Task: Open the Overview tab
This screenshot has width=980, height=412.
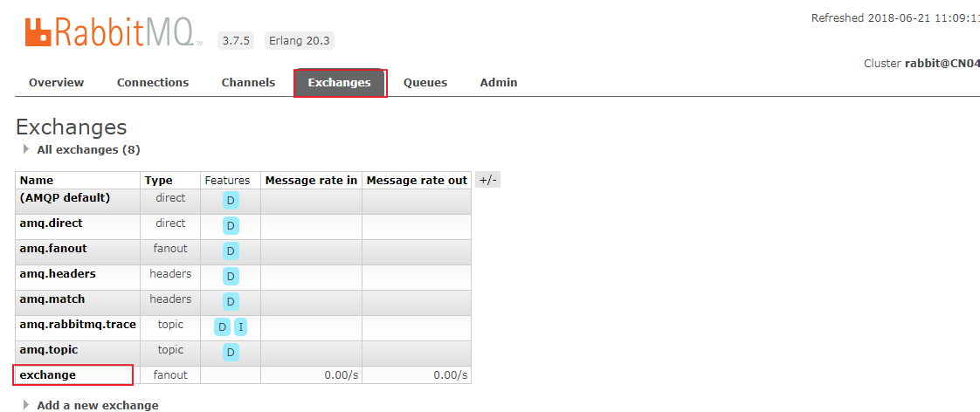Action: (x=56, y=82)
